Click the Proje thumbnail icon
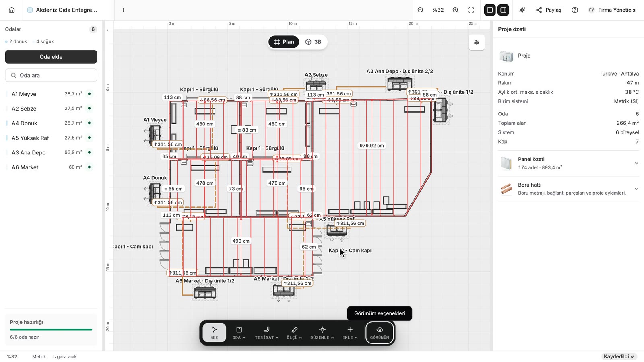The height and width of the screenshot is (362, 644). tap(506, 56)
